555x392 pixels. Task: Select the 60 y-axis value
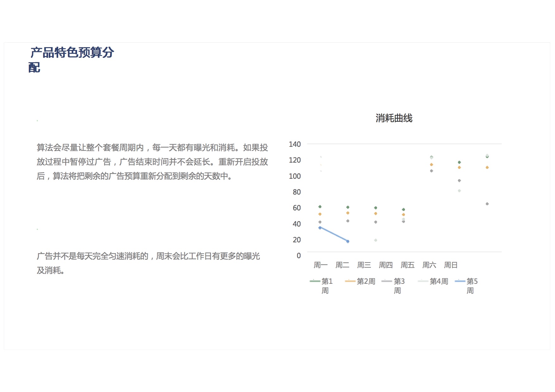[x=296, y=208]
